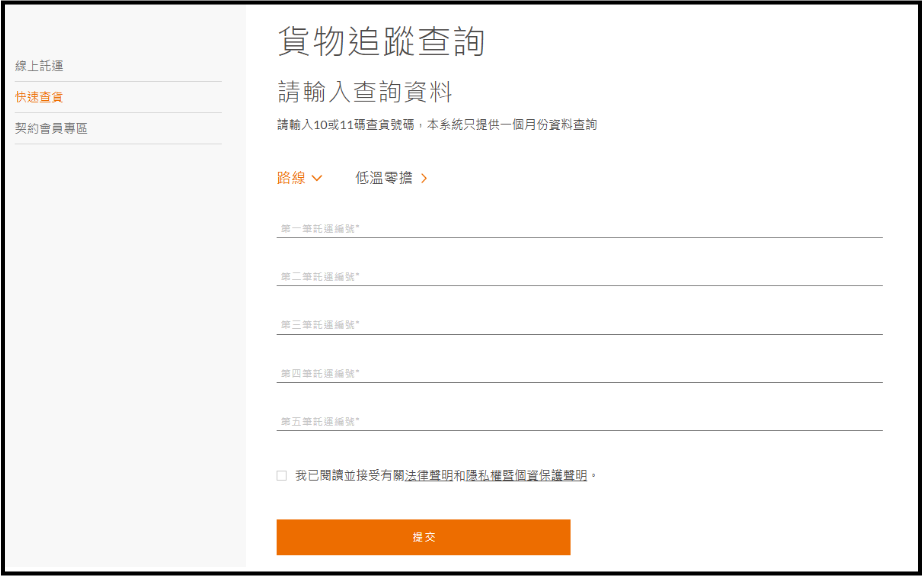Open the 法律聲明 link
Screen dimensions: 923x576
428,476
